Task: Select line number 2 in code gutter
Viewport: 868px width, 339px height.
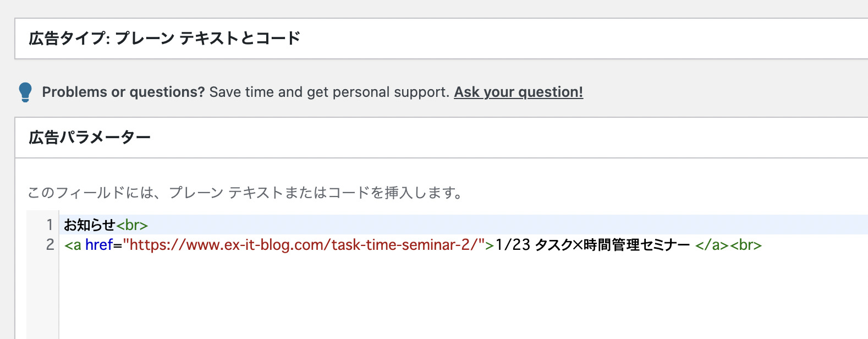Action: coord(50,244)
